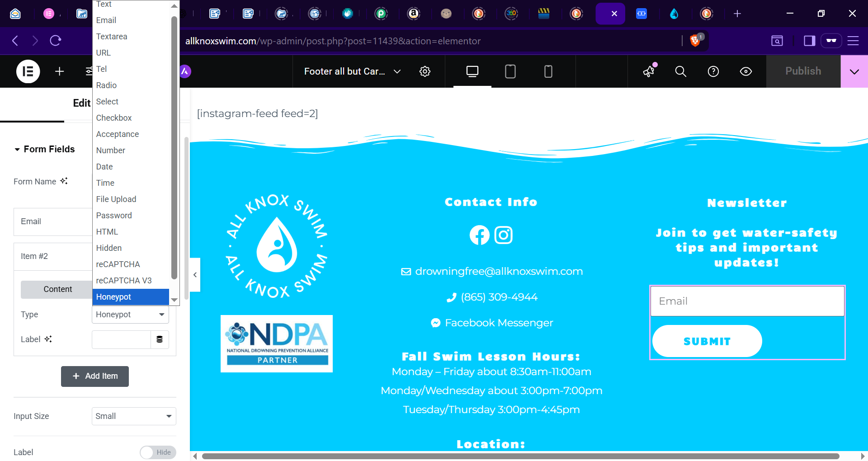Image resolution: width=868 pixels, height=461 pixels.
Task: Click the add element plus icon
Action: tap(59, 71)
